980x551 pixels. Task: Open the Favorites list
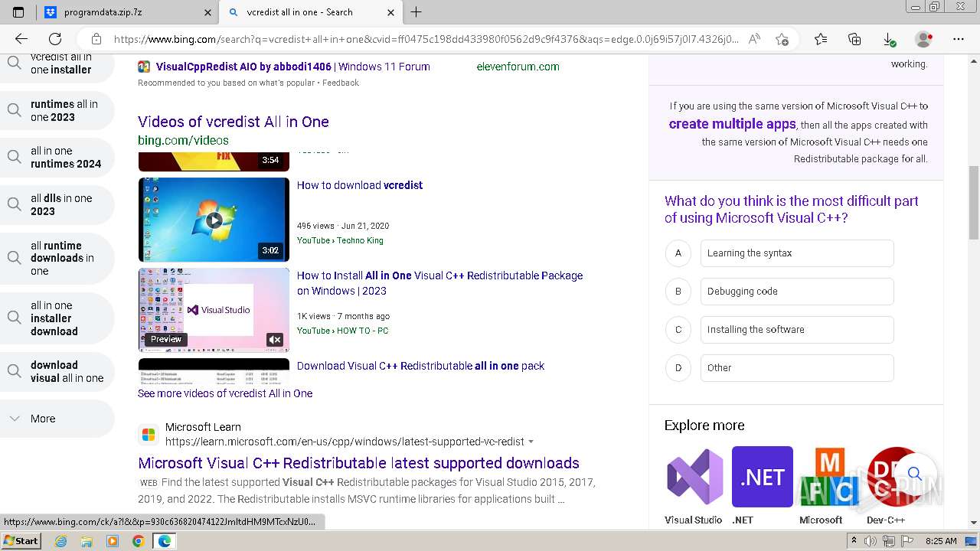pyautogui.click(x=821, y=39)
